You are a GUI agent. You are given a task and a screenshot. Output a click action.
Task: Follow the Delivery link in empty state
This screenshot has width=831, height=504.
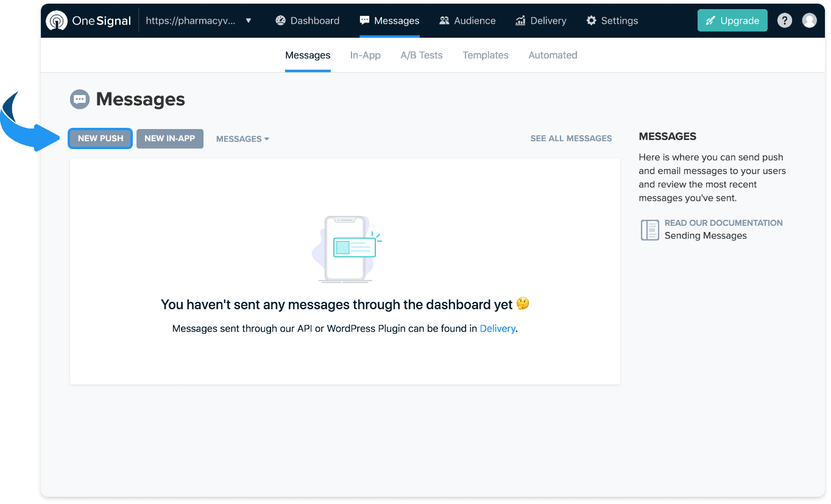click(498, 329)
